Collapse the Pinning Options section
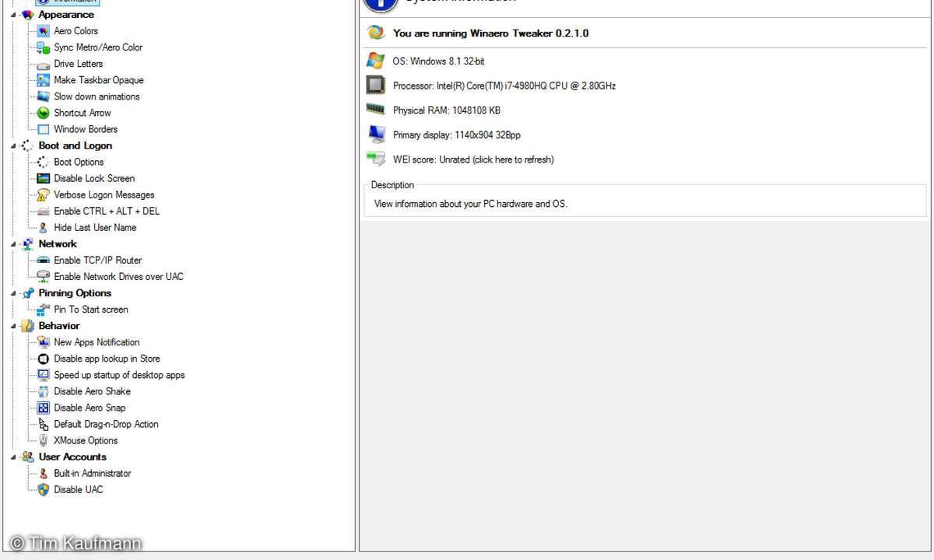This screenshot has width=934, height=560. coord(13,293)
